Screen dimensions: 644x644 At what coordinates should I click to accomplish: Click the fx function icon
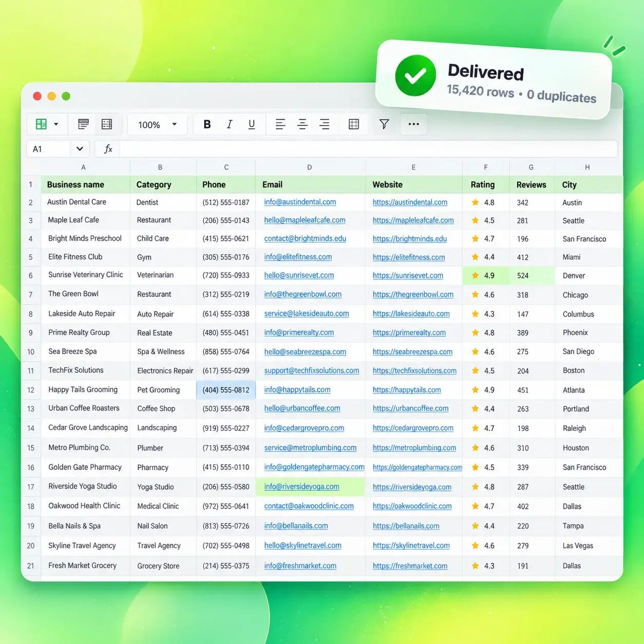point(108,149)
